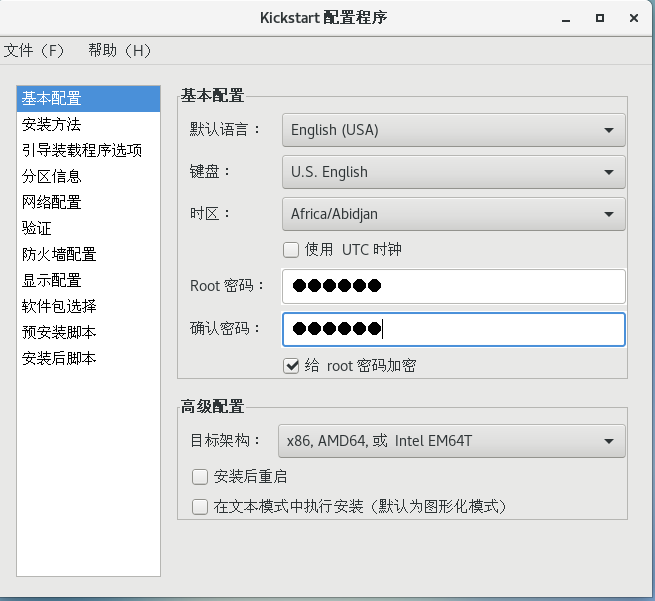Expand the 键盘 U.S. English dropdown

(x=454, y=172)
